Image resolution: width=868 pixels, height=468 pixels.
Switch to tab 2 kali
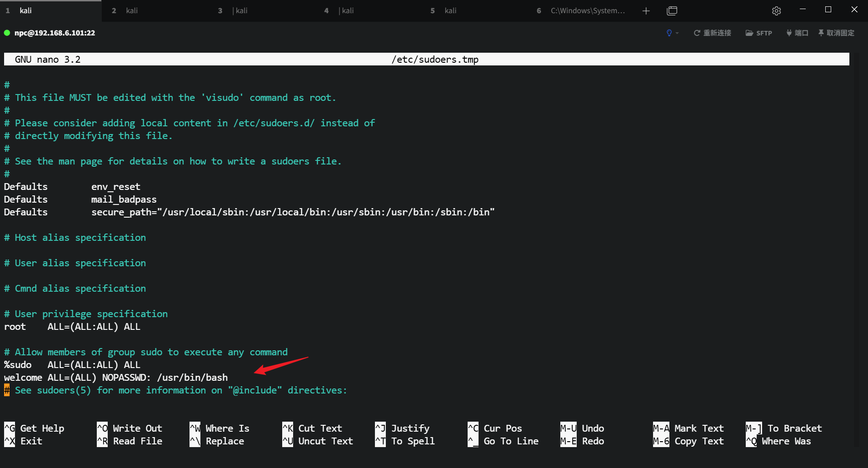click(x=131, y=10)
